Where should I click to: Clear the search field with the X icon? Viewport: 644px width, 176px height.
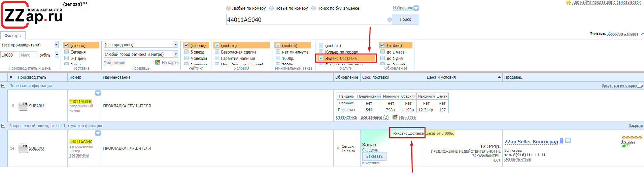[389, 20]
